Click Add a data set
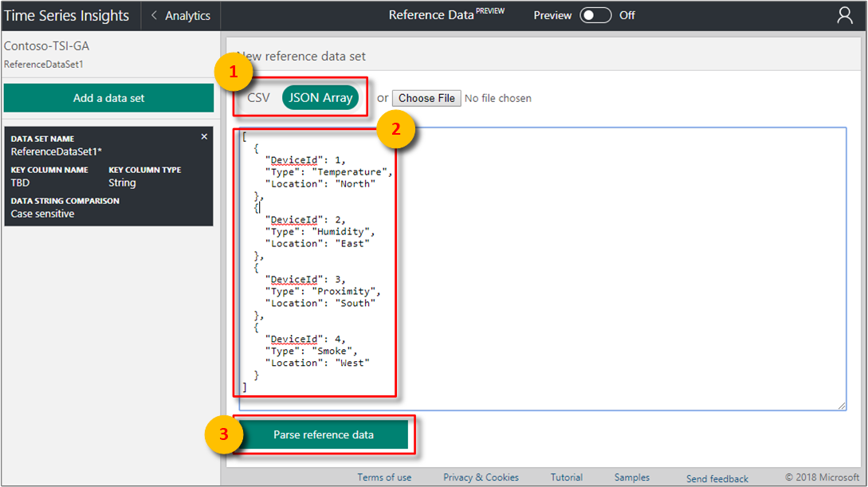The height and width of the screenshot is (487, 868). point(108,97)
